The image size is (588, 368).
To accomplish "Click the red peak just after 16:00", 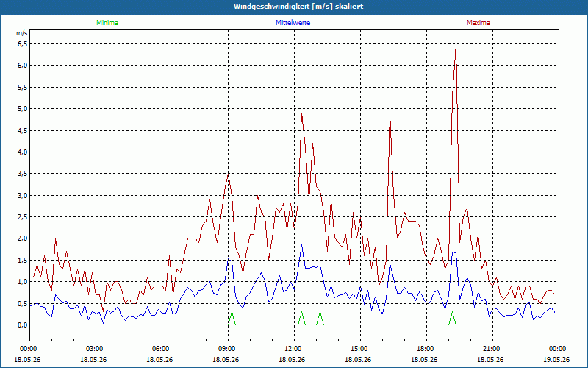I will click(x=390, y=114).
